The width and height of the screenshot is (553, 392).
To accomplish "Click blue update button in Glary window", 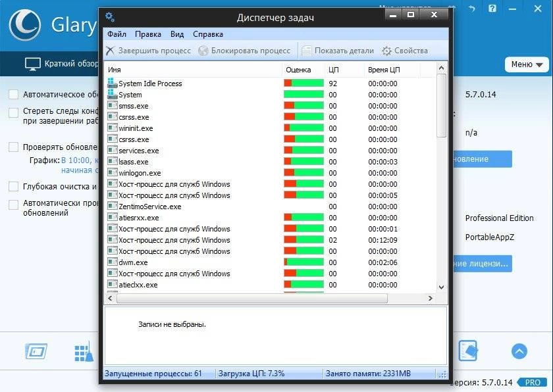I will pyautogui.click(x=482, y=159).
